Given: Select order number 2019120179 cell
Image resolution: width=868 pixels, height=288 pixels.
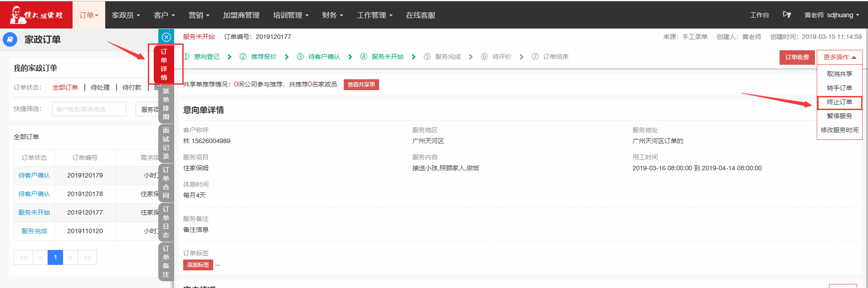Looking at the screenshot, I should [85, 175].
